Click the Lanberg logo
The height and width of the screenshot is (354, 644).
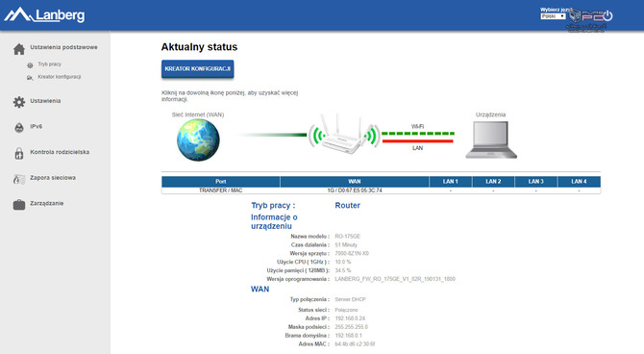(x=44, y=15)
